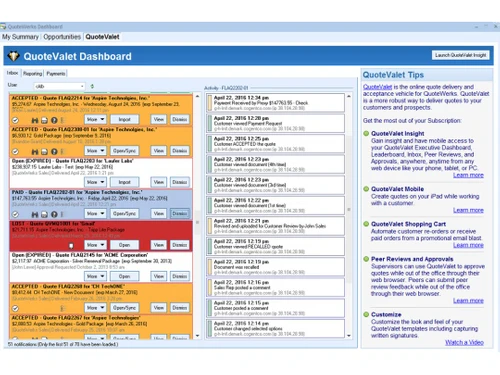
Task: Click the QuoteValet diamond logo in header
Action: click(13, 56)
